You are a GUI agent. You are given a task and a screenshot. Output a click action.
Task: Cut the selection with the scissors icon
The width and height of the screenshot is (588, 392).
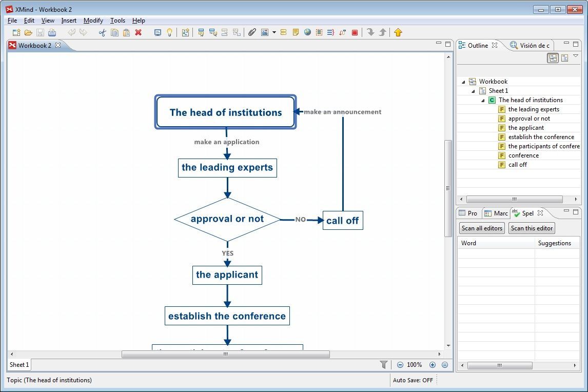click(x=102, y=32)
